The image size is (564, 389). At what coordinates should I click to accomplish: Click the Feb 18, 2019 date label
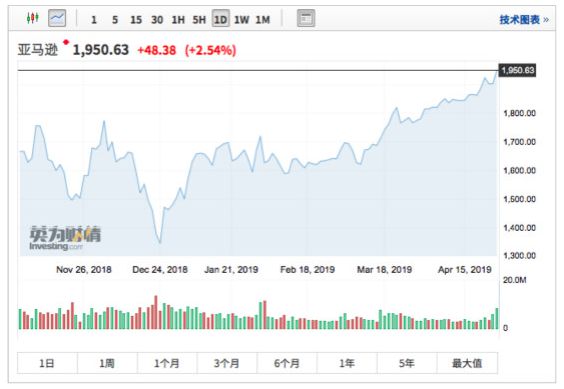click(x=308, y=270)
